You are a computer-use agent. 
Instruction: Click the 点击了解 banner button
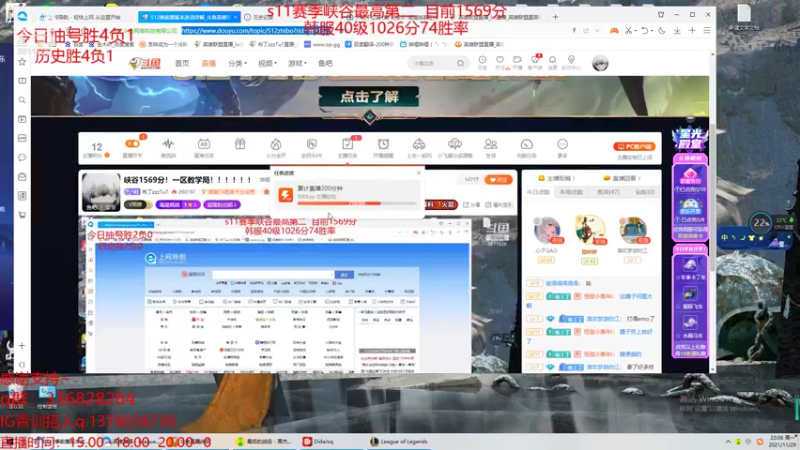(369, 96)
